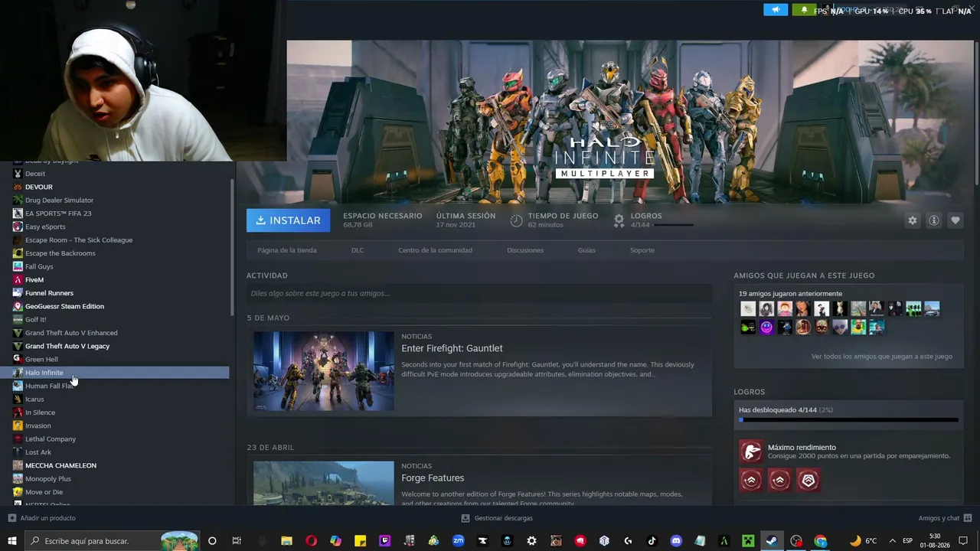980x551 pixels.
Task: Select Lost Ark in the library
Action: click(x=38, y=452)
